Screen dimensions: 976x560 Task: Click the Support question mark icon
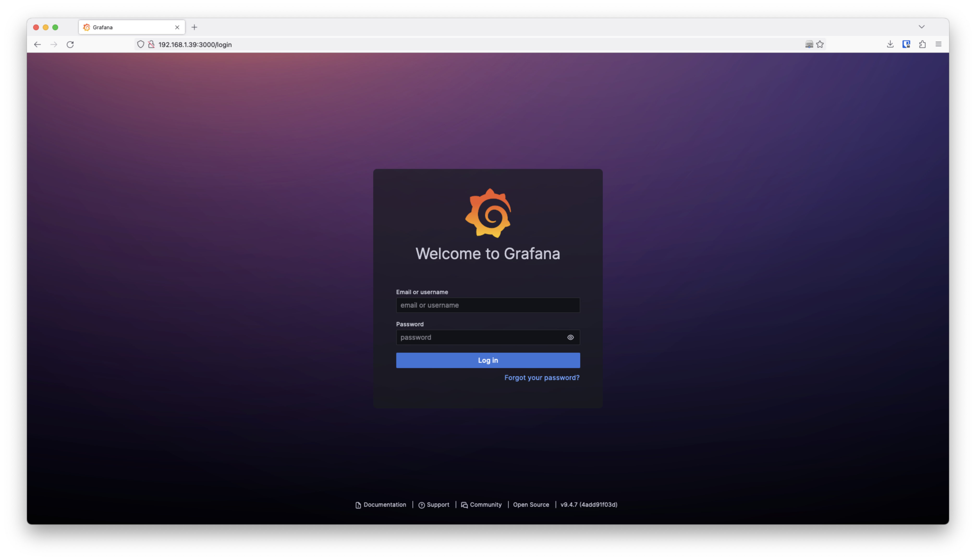(x=422, y=505)
